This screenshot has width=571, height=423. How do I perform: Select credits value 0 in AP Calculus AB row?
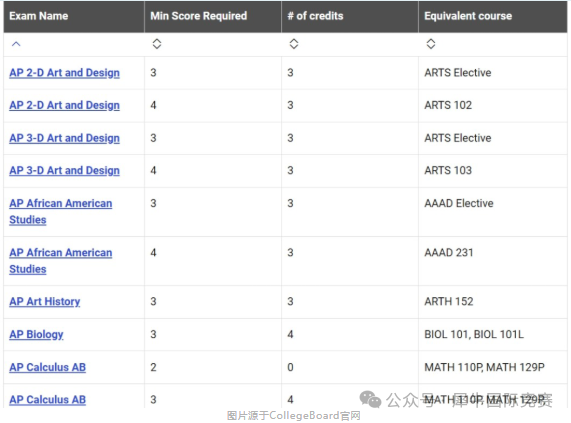290,367
